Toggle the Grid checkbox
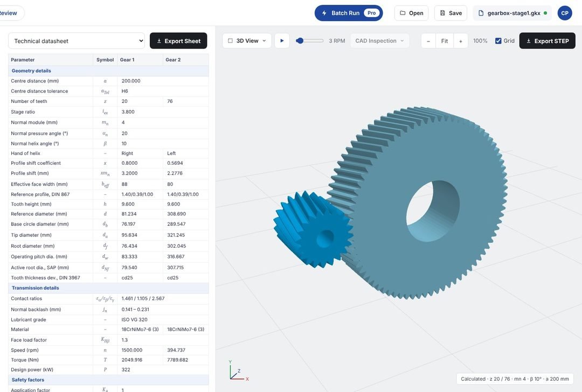The image size is (582, 392). pos(498,41)
